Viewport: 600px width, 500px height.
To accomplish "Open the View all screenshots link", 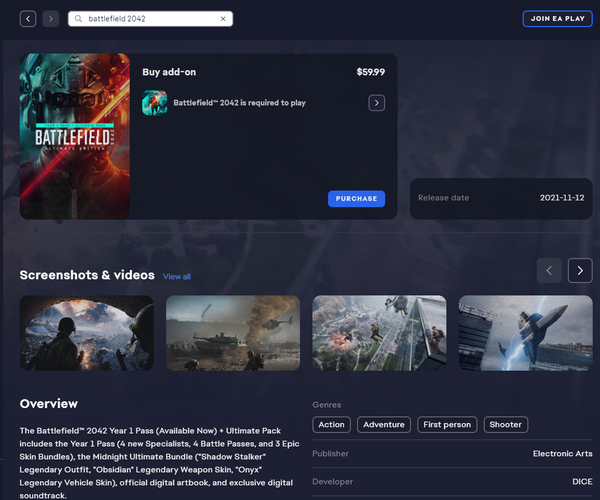I will click(x=177, y=276).
